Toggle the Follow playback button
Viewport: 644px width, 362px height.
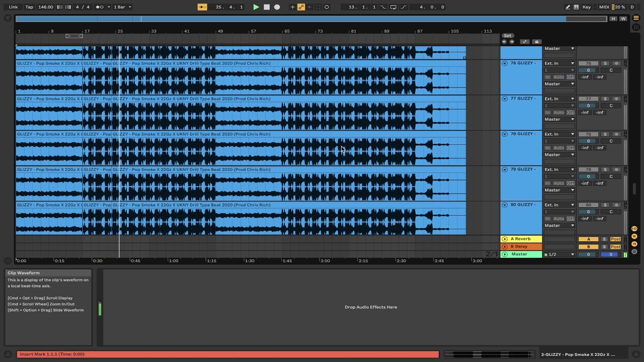pos(202,7)
